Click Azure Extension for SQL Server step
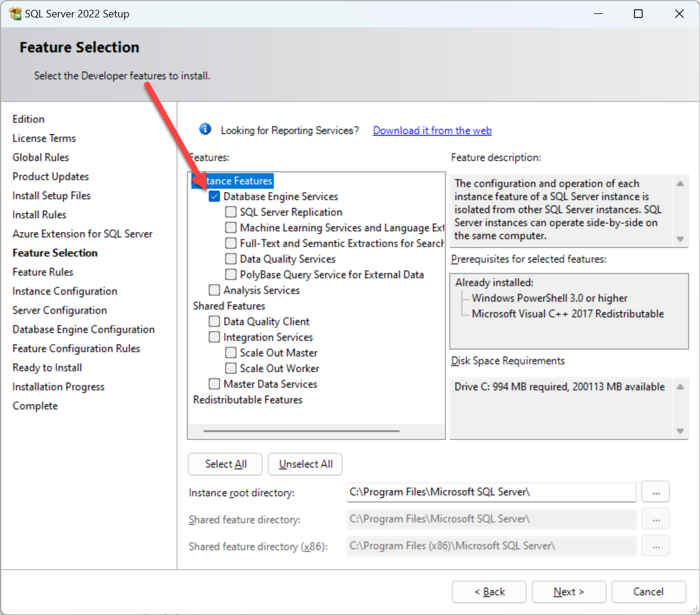This screenshot has width=700, height=615. [x=82, y=233]
